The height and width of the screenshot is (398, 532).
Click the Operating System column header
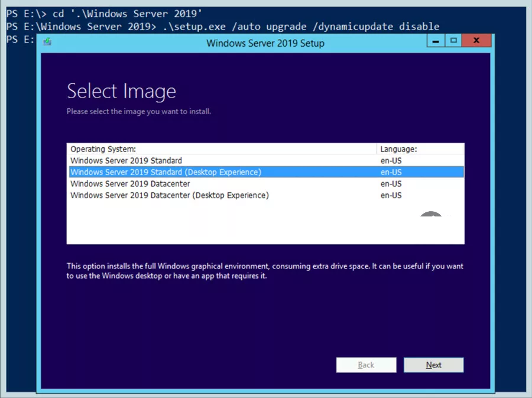(x=222, y=149)
